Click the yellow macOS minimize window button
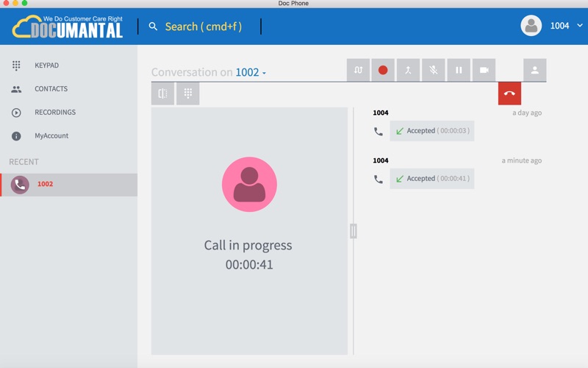 coord(15,3)
